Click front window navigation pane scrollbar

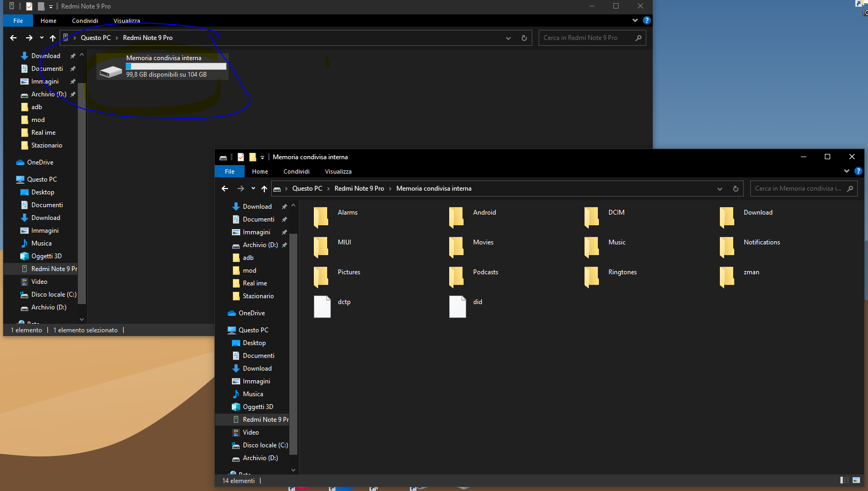(293, 343)
